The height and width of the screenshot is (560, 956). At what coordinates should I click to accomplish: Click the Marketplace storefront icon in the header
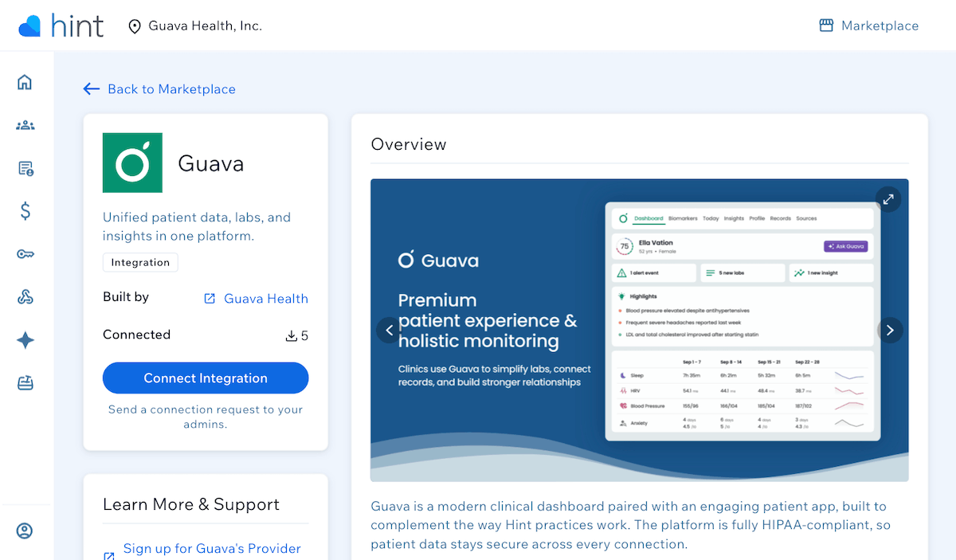pos(826,25)
